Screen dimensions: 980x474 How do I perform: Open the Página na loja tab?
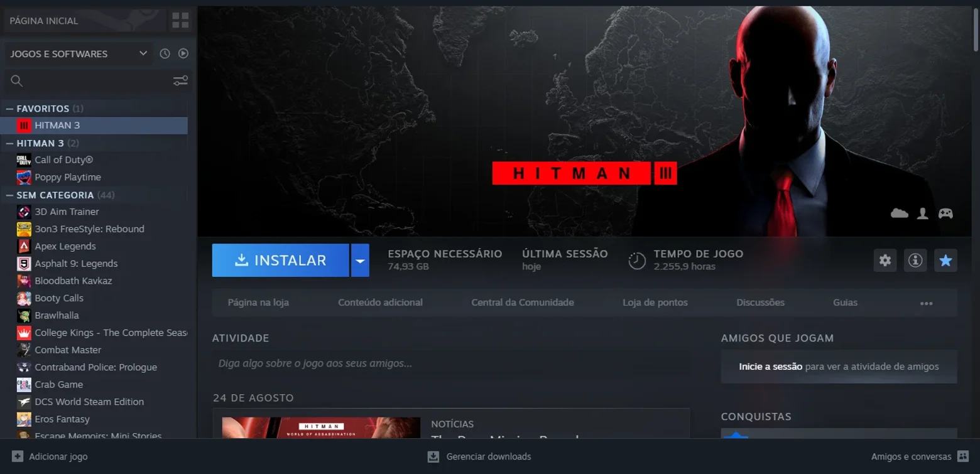click(x=258, y=303)
